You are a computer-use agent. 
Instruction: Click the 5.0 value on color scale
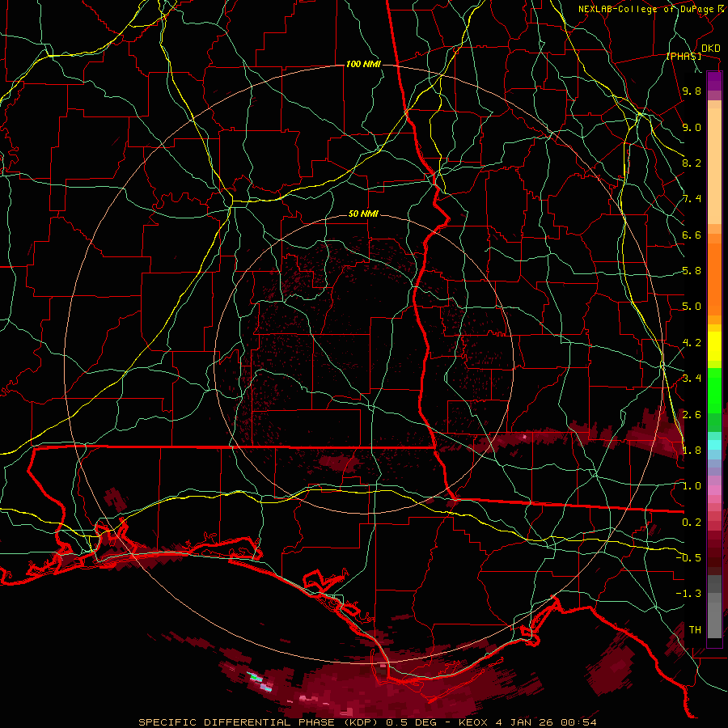[692, 307]
